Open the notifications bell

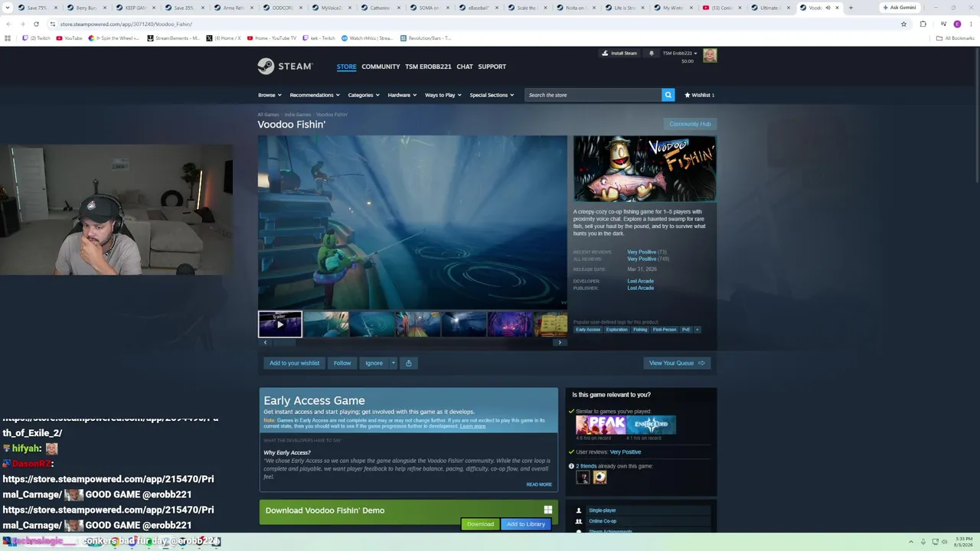pos(652,54)
